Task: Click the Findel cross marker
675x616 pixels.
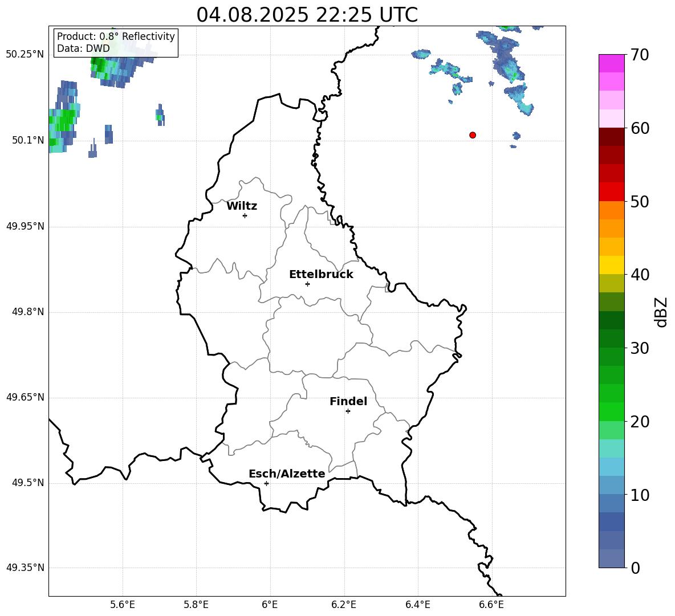Action: 348,411
